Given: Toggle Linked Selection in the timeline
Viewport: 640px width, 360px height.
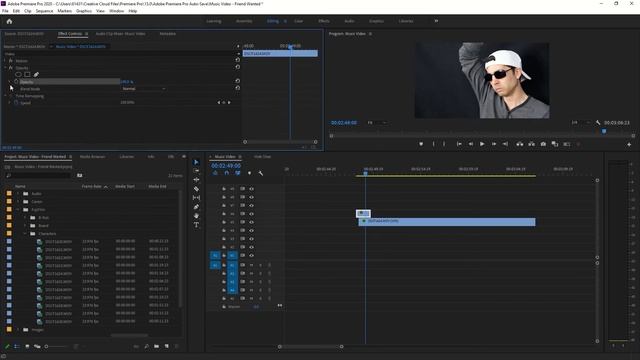Looking at the screenshot, I should pyautogui.click(x=238, y=173).
